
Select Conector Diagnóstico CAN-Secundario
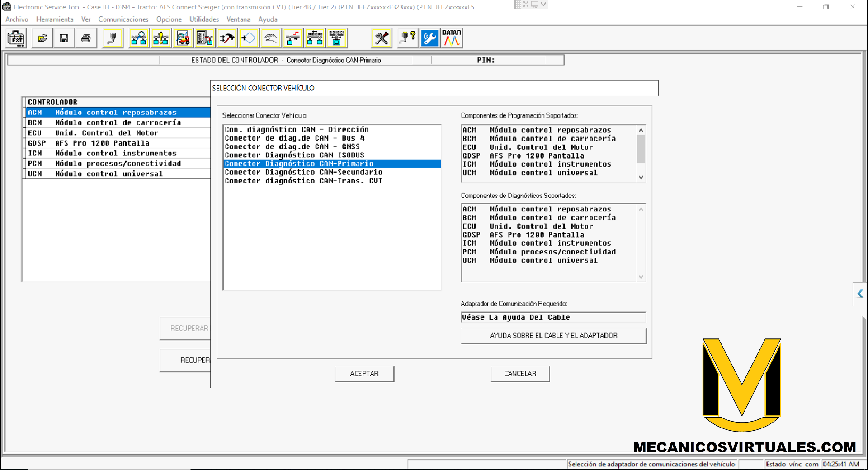[332, 172]
